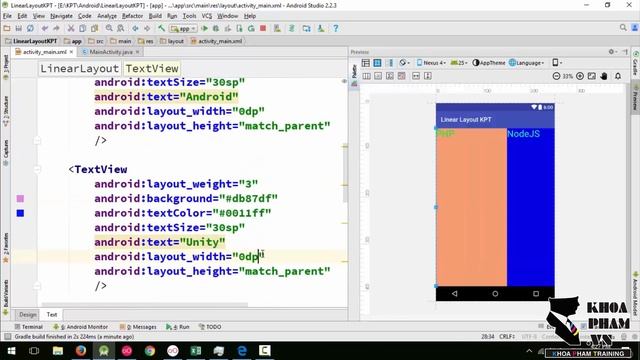Open the Tools menu
The image size is (640, 360).
189,16
